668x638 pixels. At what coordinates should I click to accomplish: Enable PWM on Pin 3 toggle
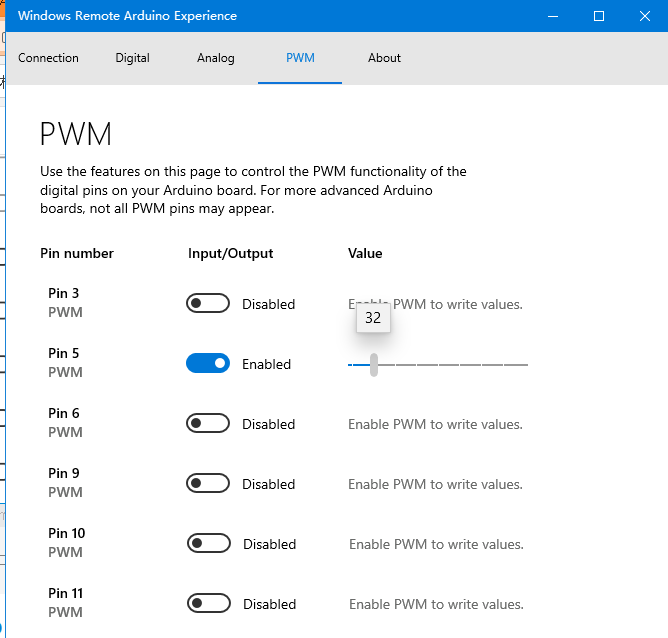tap(208, 304)
